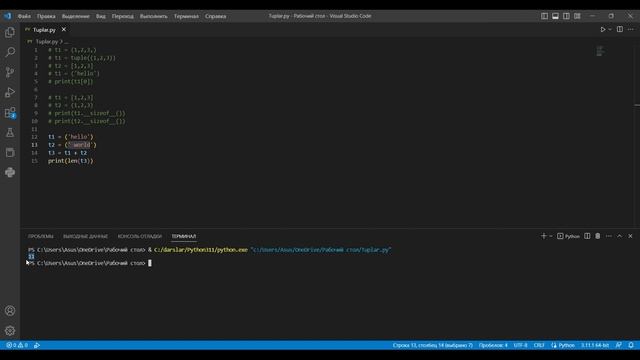640x360 pixels.
Task: Split the terminal pane
Action: 587,236
